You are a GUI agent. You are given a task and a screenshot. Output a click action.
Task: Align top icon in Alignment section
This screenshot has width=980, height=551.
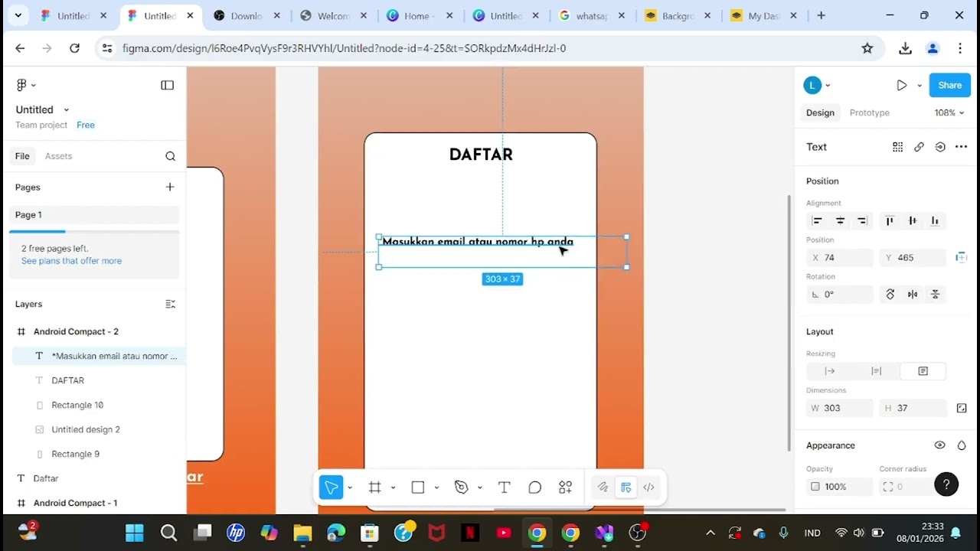(890, 221)
